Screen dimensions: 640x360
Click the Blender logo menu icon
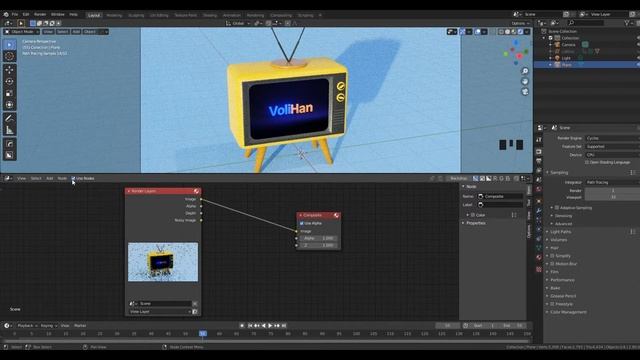click(6, 15)
